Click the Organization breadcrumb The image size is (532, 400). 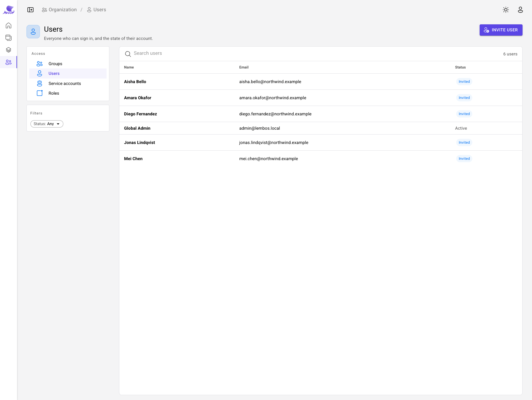pos(59,10)
